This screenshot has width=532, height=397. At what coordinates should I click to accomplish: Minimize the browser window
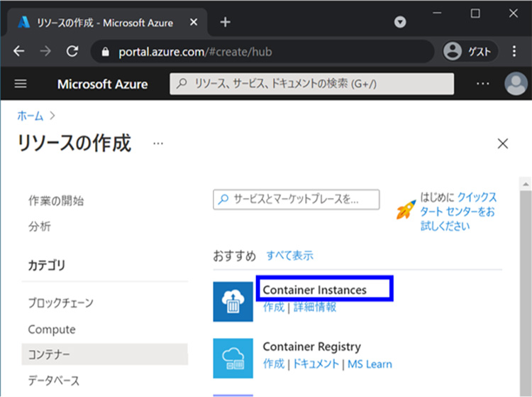click(x=437, y=13)
